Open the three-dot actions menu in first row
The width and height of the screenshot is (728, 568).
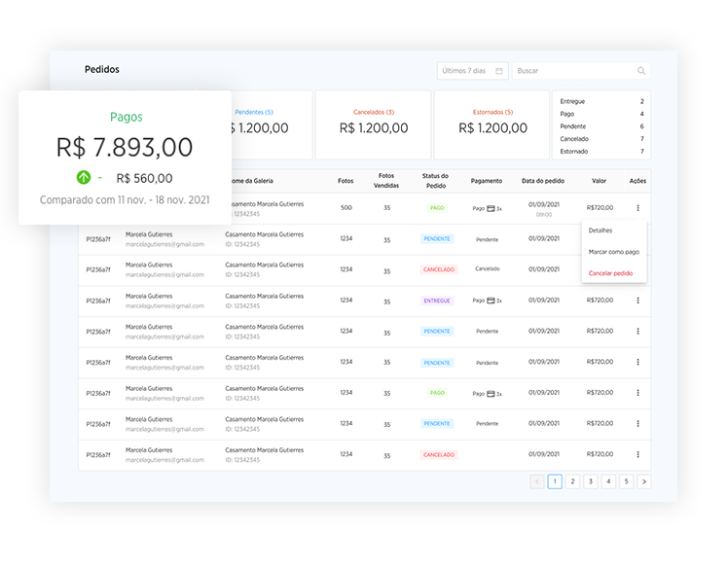coord(637,208)
